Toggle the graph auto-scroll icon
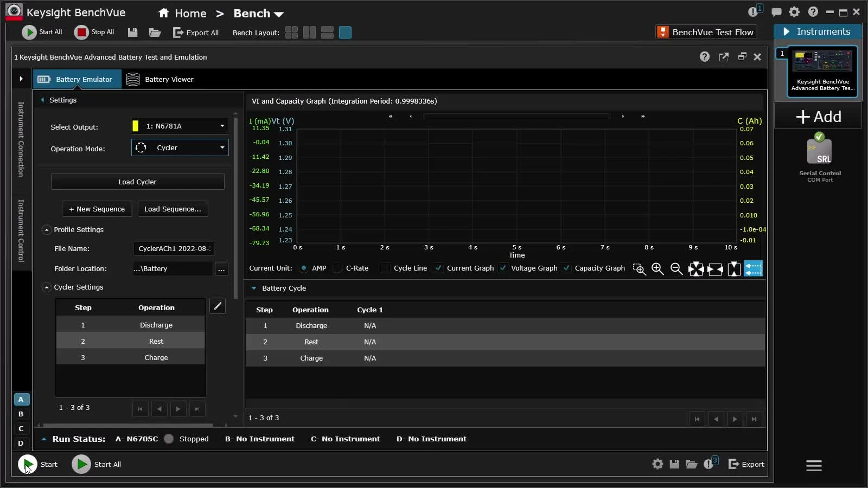The image size is (868, 488). [753, 269]
